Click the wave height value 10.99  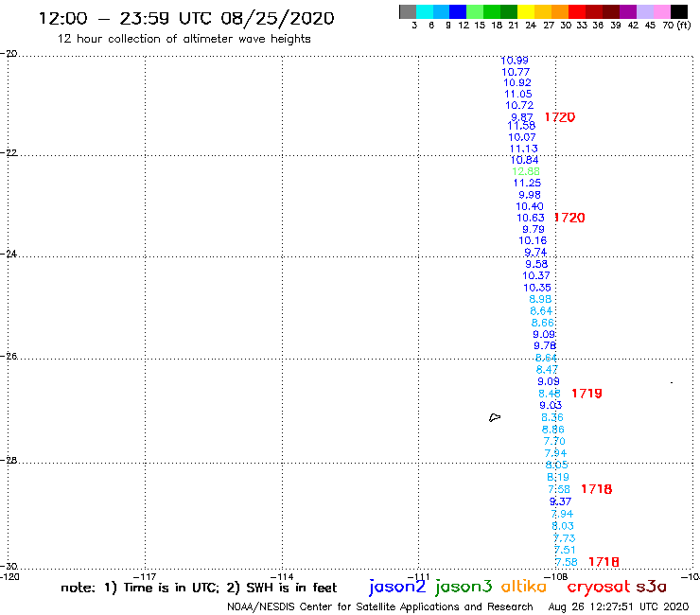click(x=515, y=61)
